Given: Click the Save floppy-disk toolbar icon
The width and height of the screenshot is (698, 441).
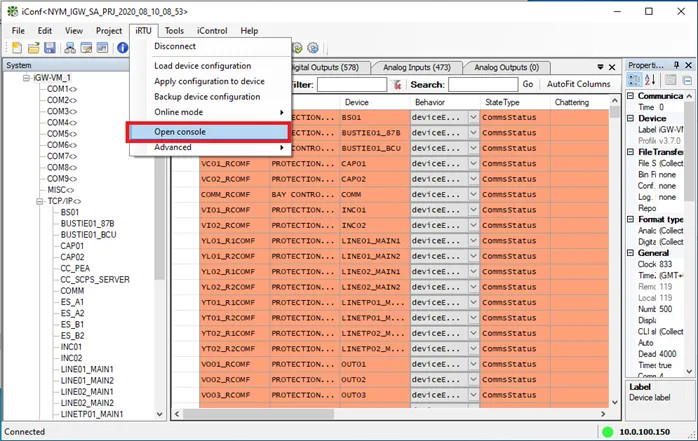Looking at the screenshot, I should click(49, 48).
